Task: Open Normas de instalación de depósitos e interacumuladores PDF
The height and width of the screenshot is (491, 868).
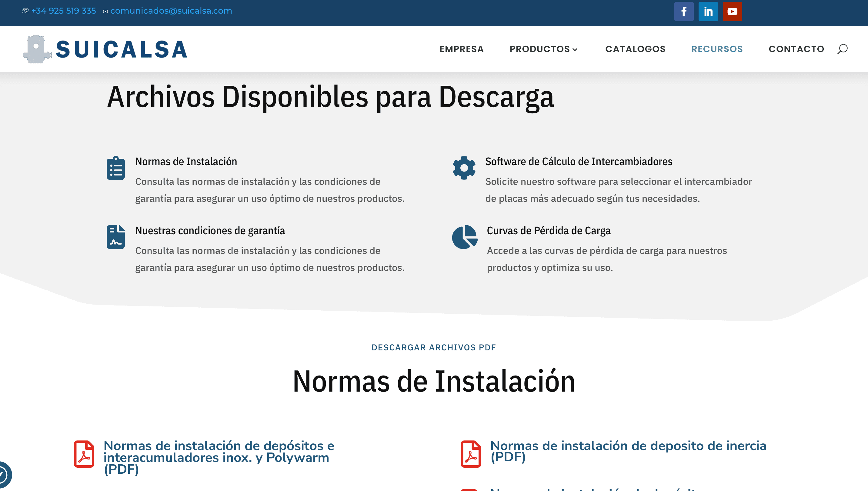Action: click(219, 457)
